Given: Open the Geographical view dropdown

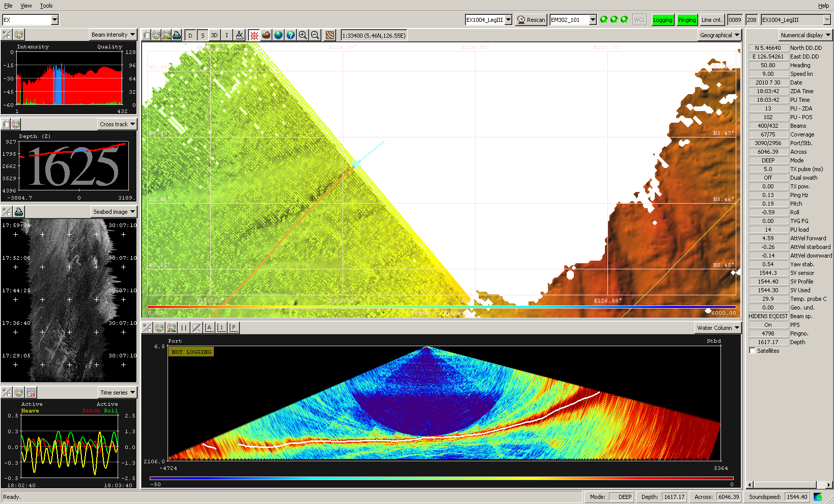Looking at the screenshot, I should pyautogui.click(x=719, y=35).
